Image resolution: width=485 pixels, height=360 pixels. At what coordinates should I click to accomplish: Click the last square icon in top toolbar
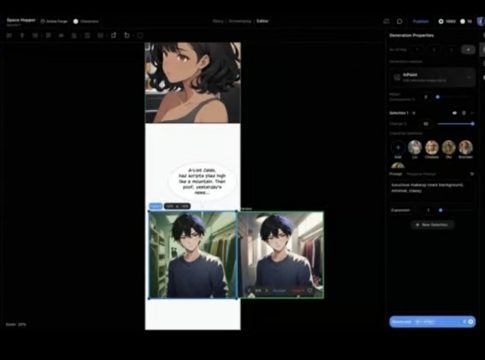point(140,35)
